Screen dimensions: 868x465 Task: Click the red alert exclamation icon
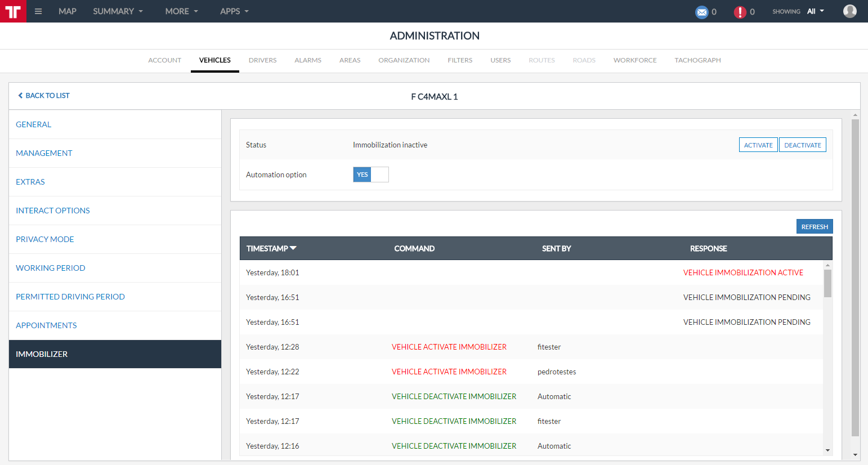click(740, 12)
